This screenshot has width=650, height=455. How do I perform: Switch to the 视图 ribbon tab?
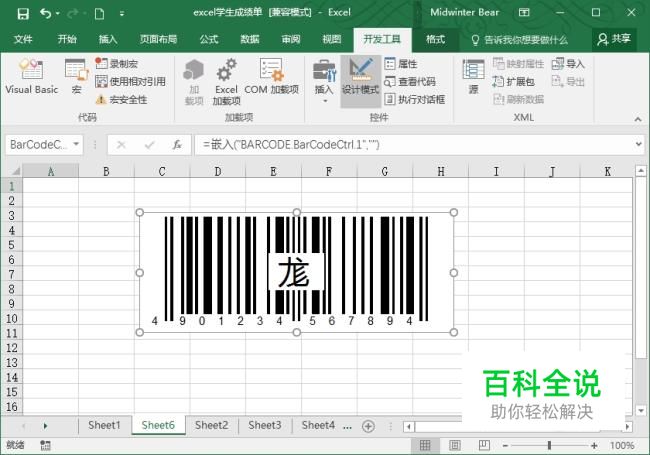(x=332, y=39)
